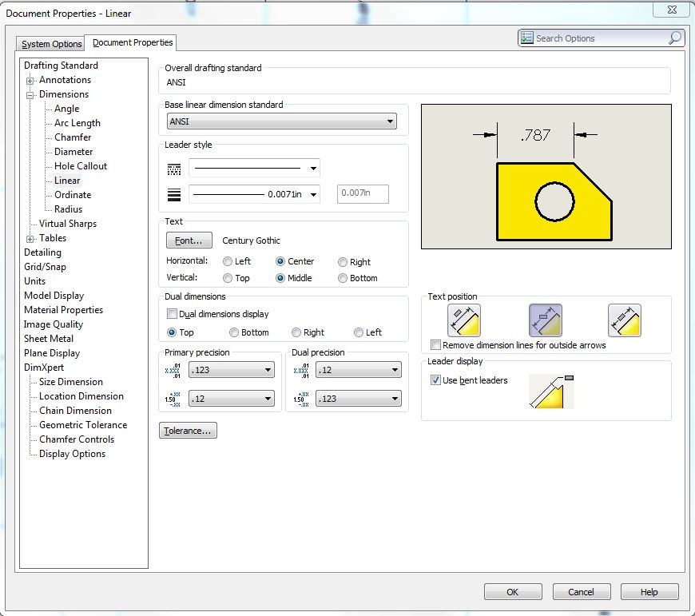Open the Image Quality page

[54, 324]
